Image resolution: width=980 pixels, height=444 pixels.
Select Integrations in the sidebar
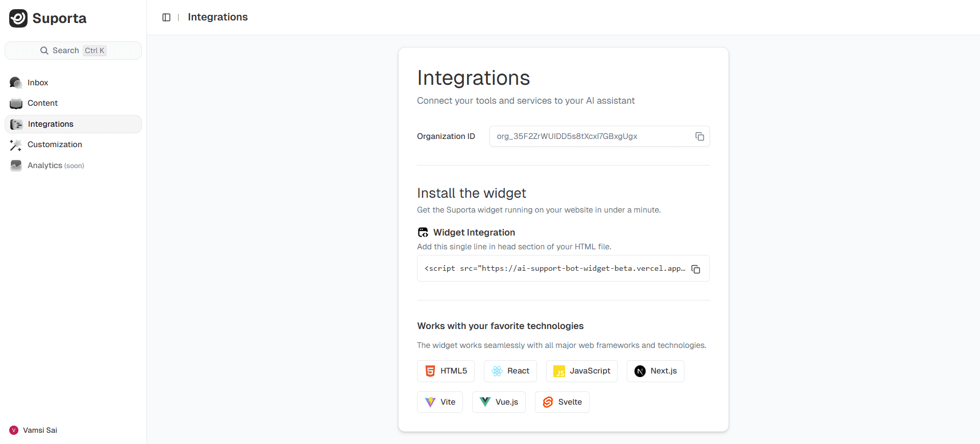pos(73,124)
